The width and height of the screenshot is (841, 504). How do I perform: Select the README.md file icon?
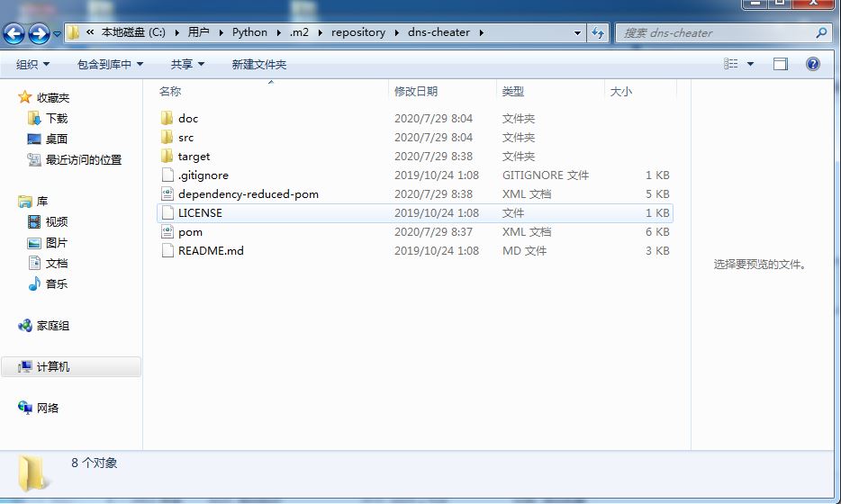tap(167, 251)
